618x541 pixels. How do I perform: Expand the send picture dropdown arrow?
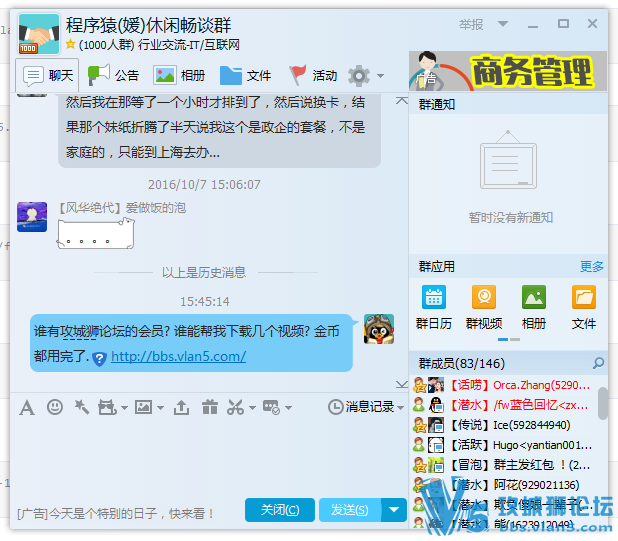[x=160, y=407]
